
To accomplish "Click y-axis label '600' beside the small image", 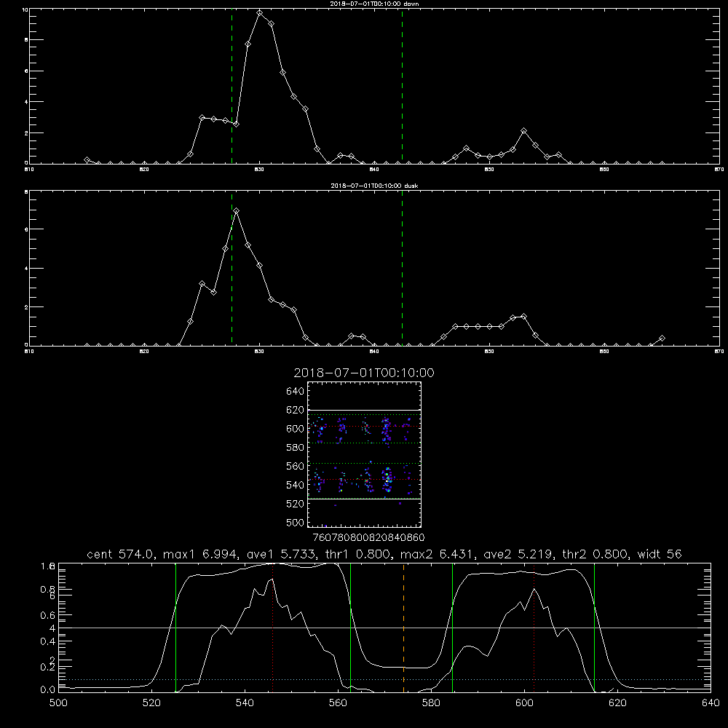I will click(295, 429).
